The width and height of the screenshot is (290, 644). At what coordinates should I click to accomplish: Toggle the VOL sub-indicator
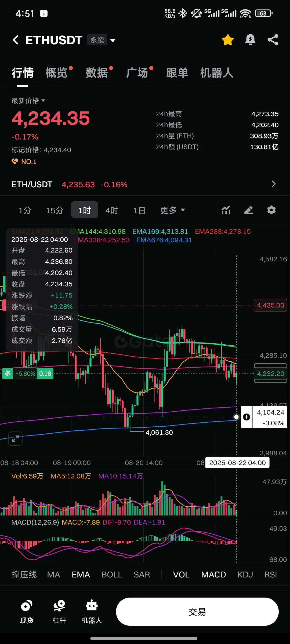click(181, 575)
